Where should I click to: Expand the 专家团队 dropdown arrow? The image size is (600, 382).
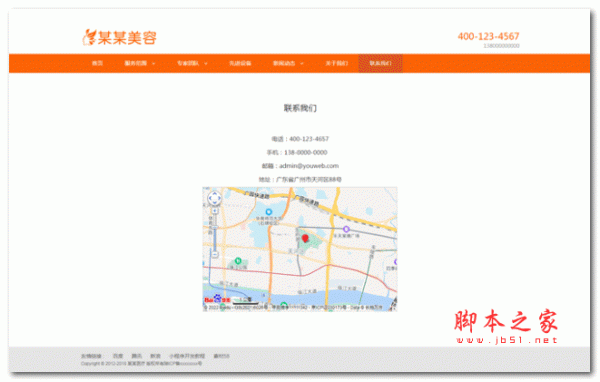206,64
